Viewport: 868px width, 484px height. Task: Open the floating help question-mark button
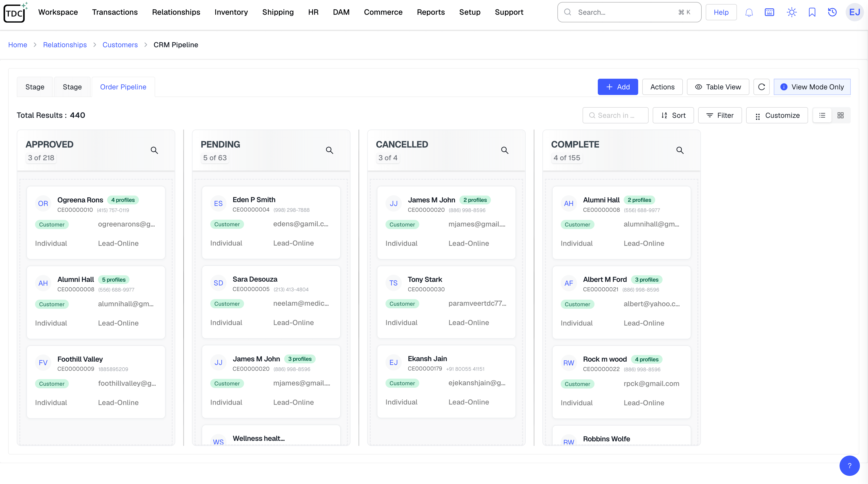(x=849, y=465)
